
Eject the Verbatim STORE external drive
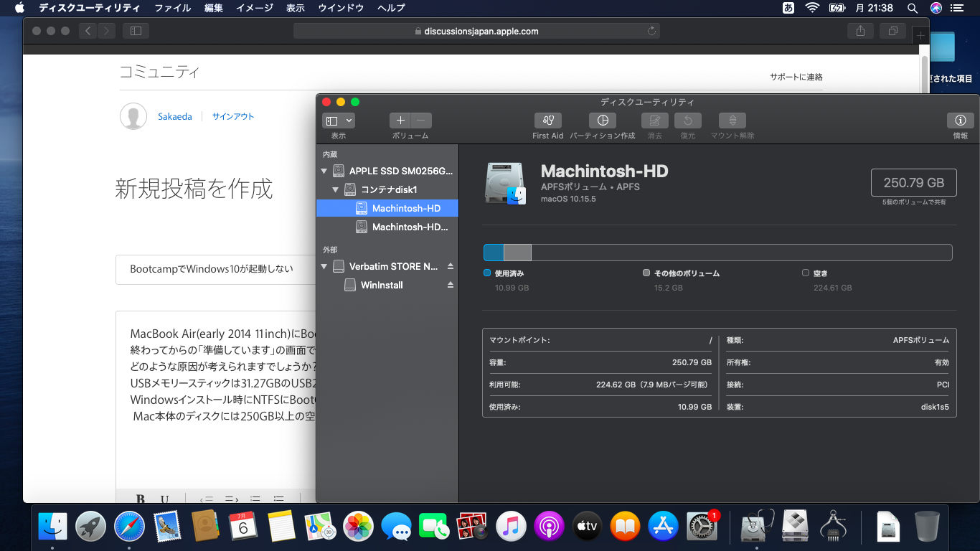(451, 266)
